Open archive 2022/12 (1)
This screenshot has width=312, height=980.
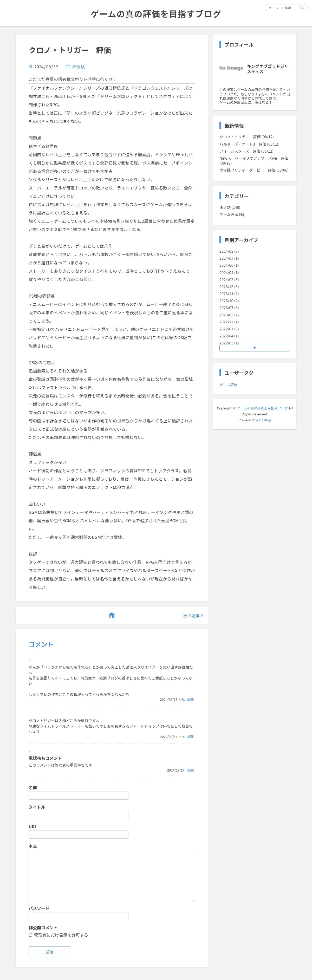(229, 322)
